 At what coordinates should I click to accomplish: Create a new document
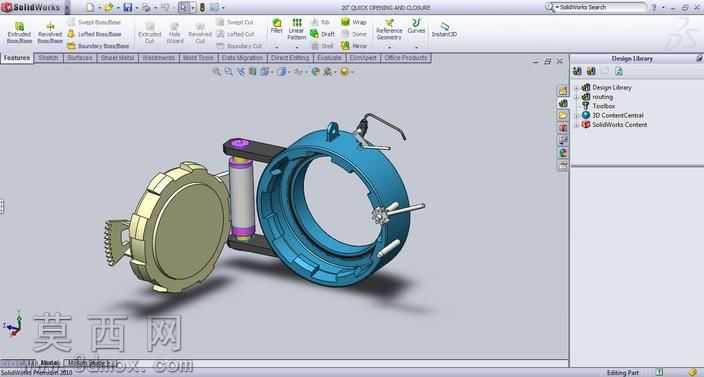point(90,7)
